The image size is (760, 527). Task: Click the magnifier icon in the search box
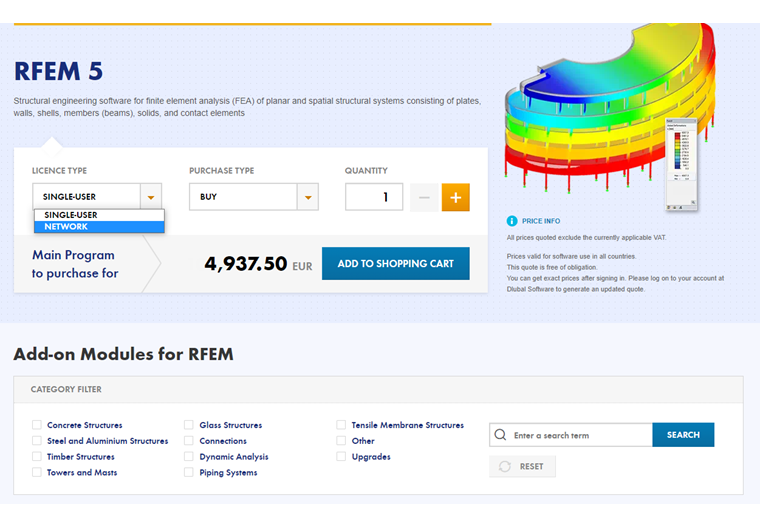tap(500, 435)
